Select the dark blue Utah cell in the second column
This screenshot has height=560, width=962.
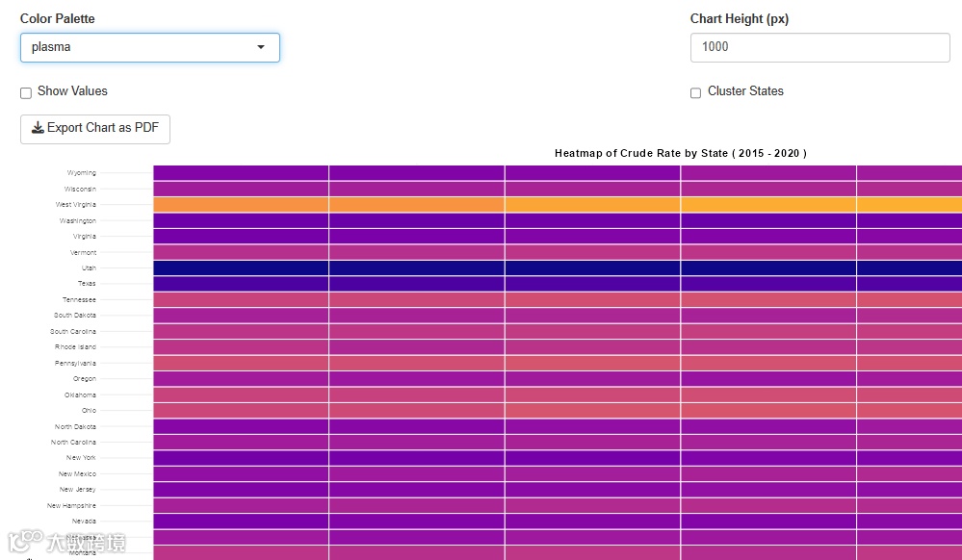tap(416, 267)
